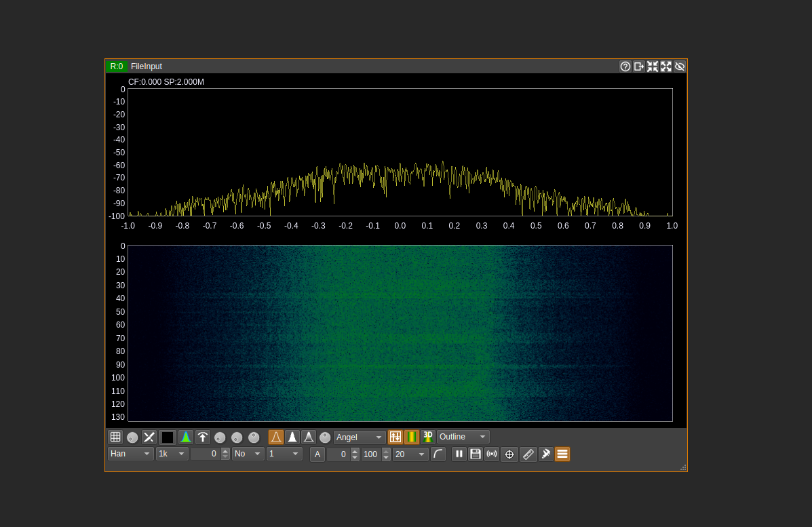Click the shrink window inward-arrows icon
The image size is (812, 527).
pyautogui.click(x=653, y=66)
